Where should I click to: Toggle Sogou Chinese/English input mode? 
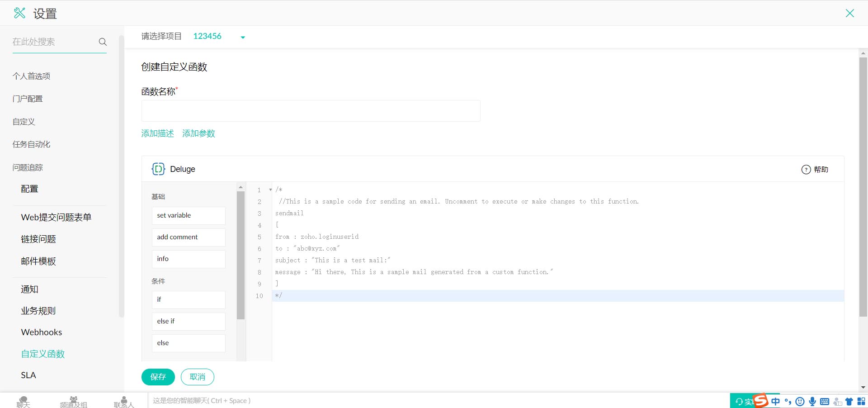tap(776, 401)
